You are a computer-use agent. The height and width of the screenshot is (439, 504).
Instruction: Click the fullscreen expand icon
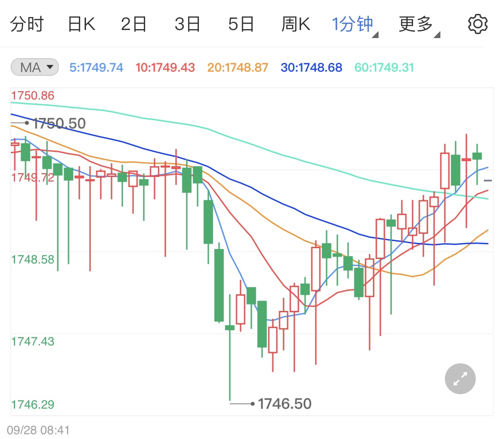[460, 379]
